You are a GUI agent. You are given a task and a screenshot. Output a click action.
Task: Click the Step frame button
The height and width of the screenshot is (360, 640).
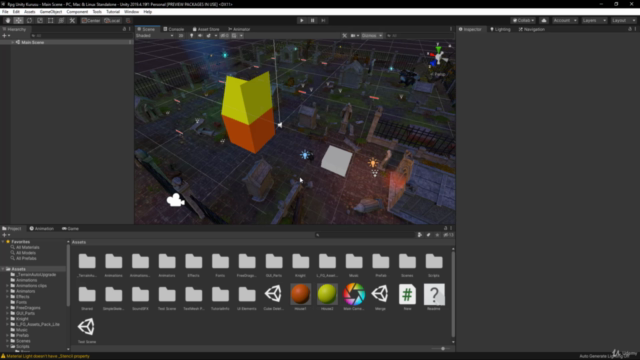323,20
